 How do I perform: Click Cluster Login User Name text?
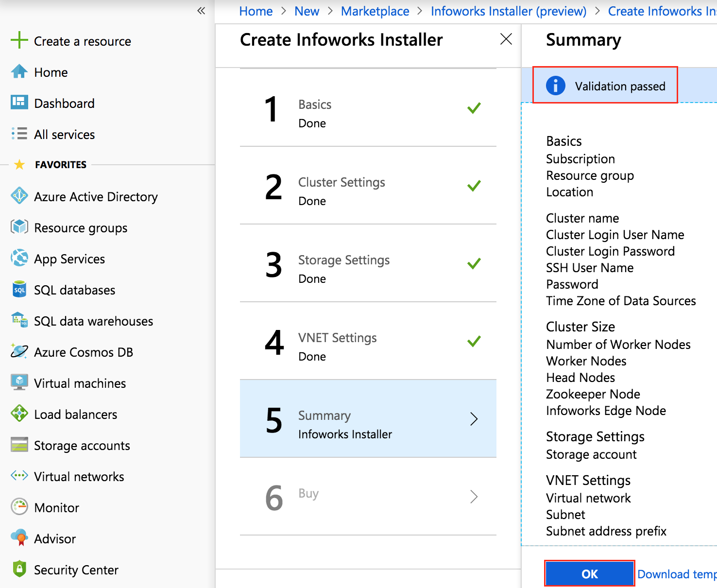tap(615, 235)
